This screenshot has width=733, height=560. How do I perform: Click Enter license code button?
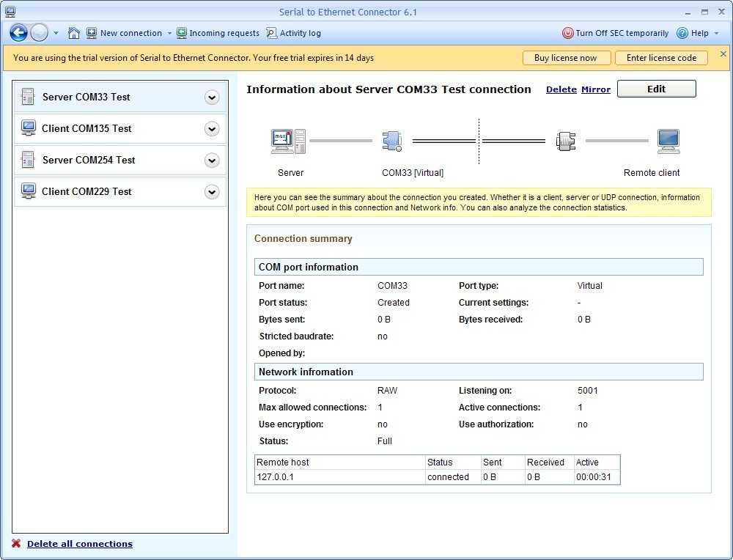661,58
